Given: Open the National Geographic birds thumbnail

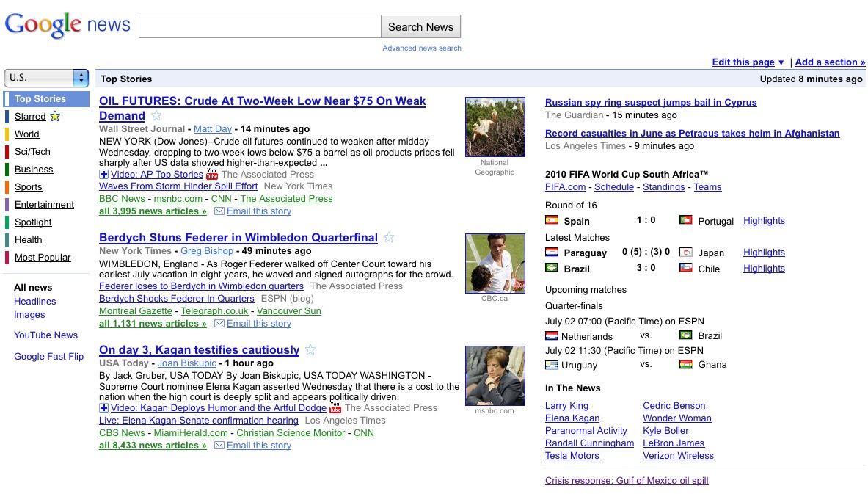Looking at the screenshot, I should pos(495,127).
